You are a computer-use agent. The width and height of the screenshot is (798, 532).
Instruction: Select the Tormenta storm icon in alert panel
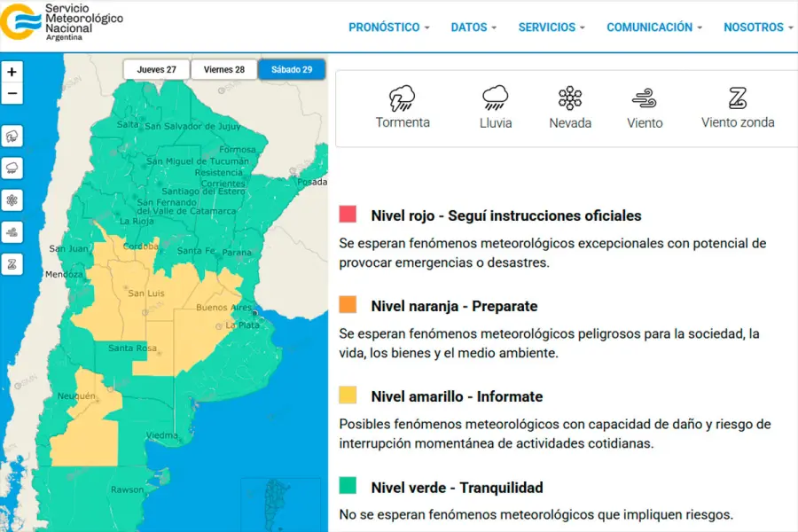[x=403, y=98]
